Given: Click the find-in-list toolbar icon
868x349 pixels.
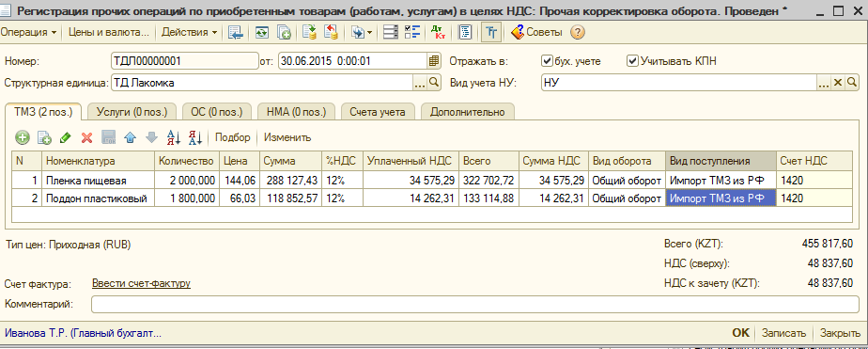Looking at the screenshot, I should point(236,33).
